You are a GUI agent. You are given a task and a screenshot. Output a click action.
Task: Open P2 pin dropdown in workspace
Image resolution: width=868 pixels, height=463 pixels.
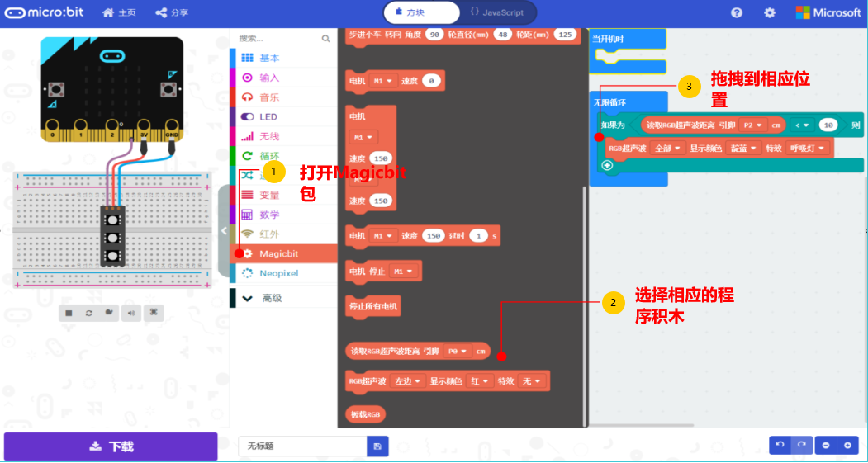click(753, 125)
